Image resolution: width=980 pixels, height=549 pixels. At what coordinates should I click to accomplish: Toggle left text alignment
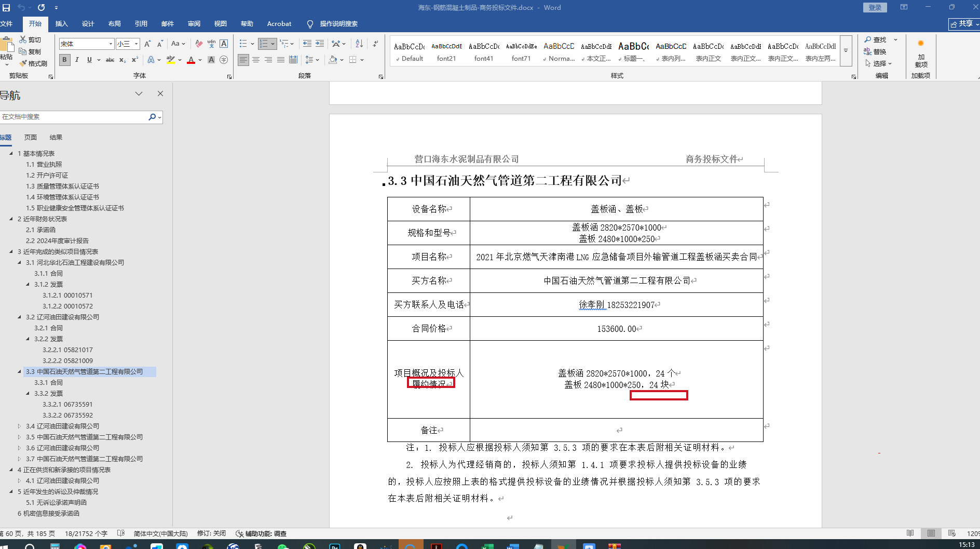coord(243,60)
